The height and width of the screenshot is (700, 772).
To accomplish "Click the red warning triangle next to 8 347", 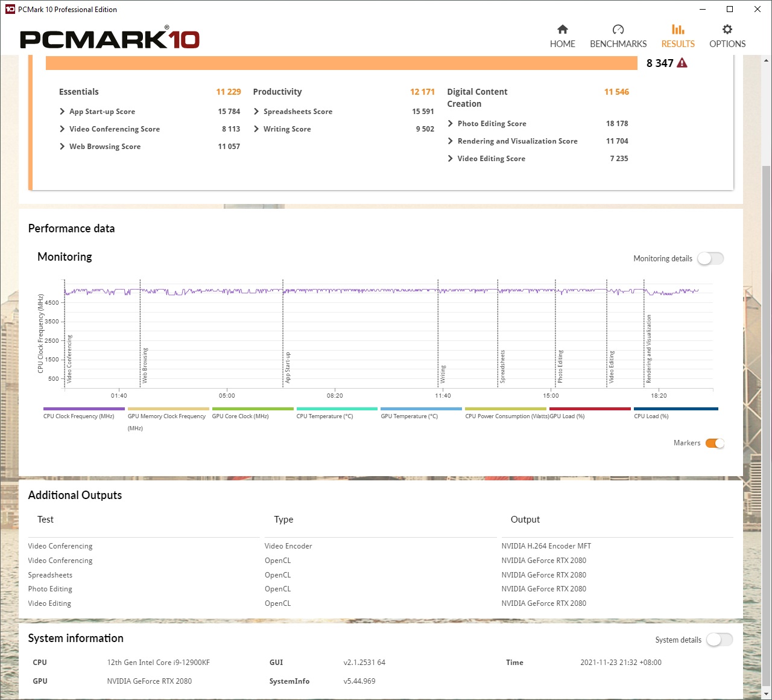I will pyautogui.click(x=682, y=63).
